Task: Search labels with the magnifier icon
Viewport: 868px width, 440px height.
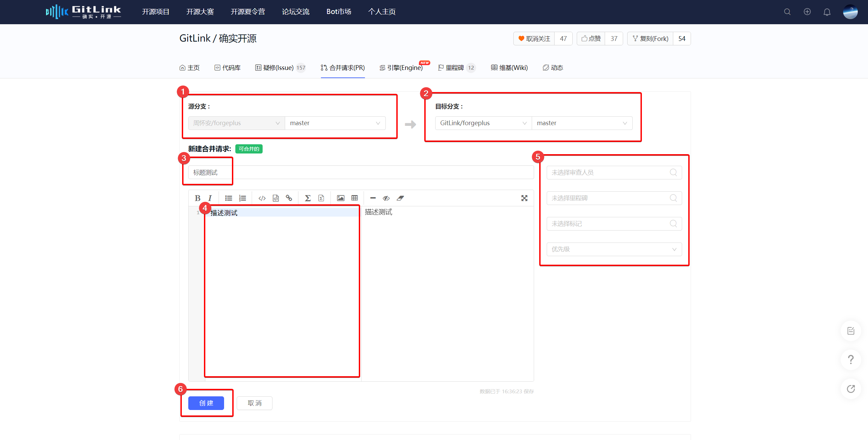Action: (x=673, y=224)
